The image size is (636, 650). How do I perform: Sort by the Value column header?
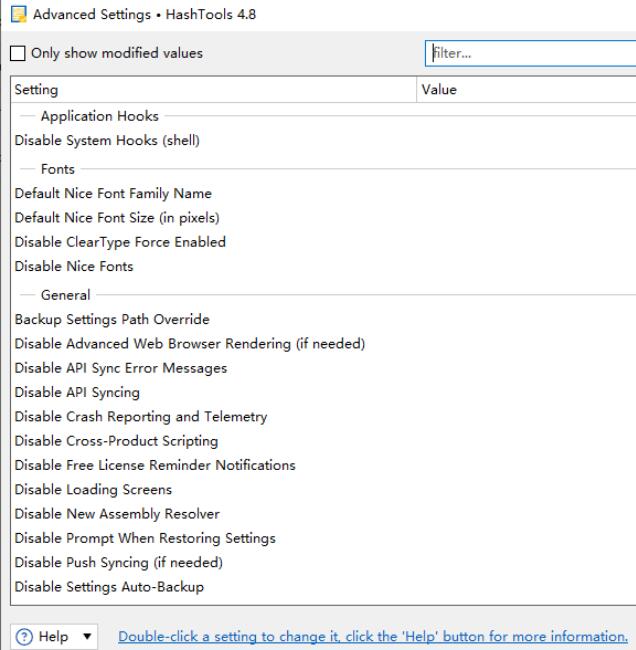(526, 90)
